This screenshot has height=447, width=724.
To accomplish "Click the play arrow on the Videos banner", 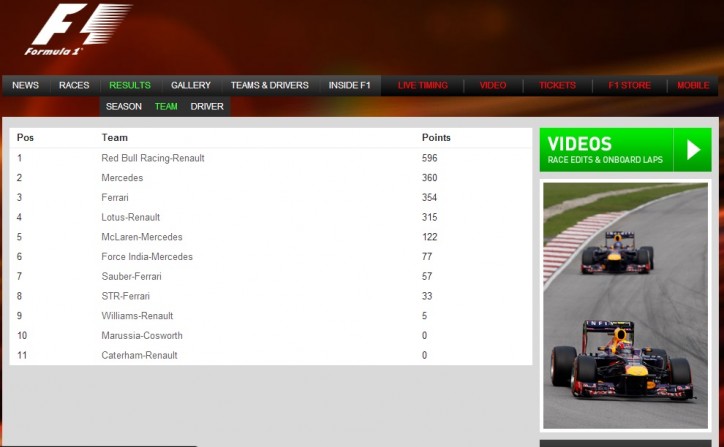I will point(693,150).
